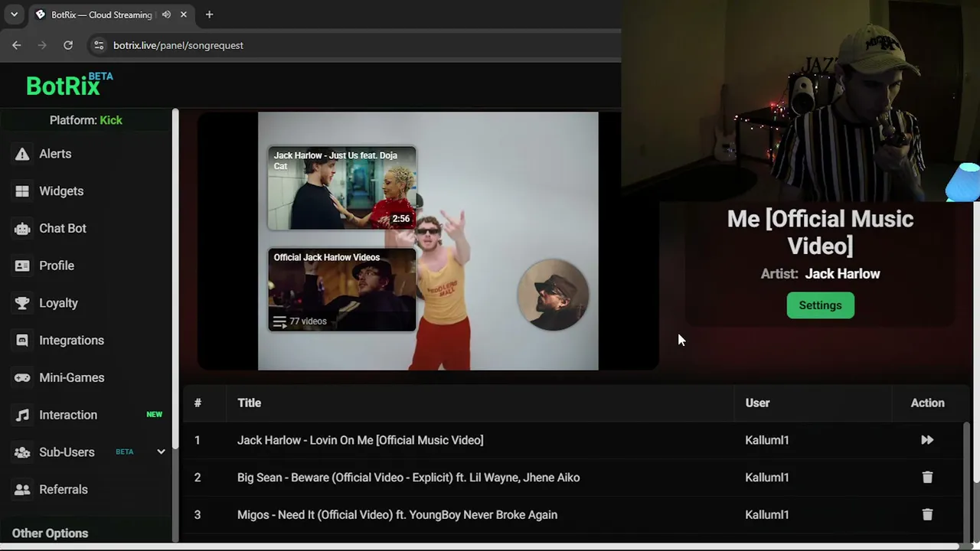Click the Action column header
This screenshot has height=551, width=980.
pyautogui.click(x=927, y=403)
